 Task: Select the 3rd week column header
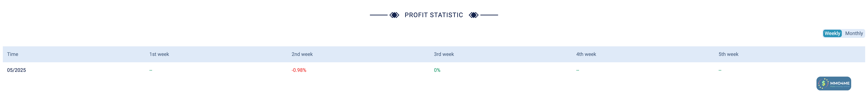[444, 54]
